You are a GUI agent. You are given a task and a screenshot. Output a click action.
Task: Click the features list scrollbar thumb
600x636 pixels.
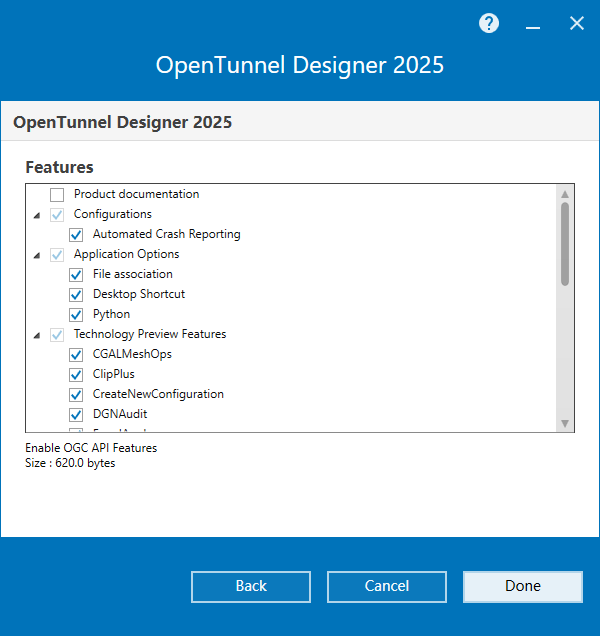click(565, 244)
